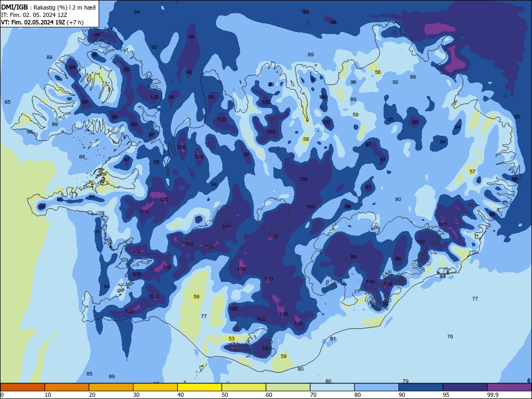Click the humidity value '56' on the map
Image resolution: width=532 pixels, height=399 pixels.
point(378,72)
